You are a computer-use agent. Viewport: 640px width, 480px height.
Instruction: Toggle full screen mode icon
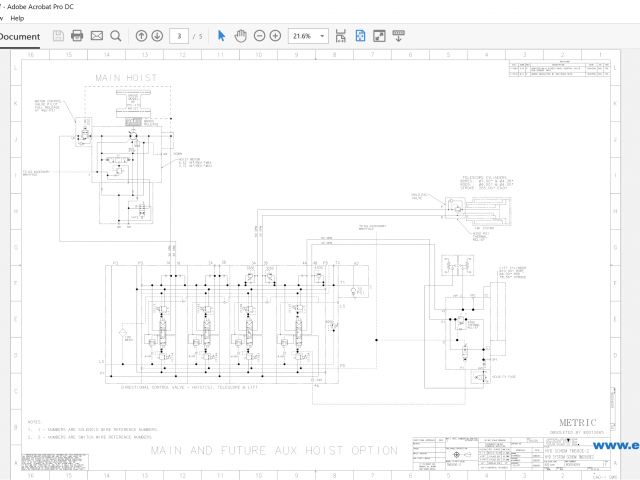(379, 36)
